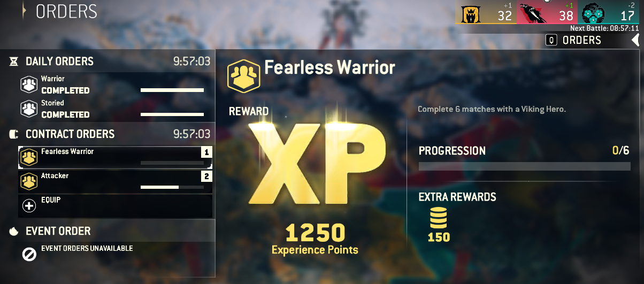The width and height of the screenshot is (644, 284).
Task: Click the plus icon to equip order
Action: [x=29, y=205]
